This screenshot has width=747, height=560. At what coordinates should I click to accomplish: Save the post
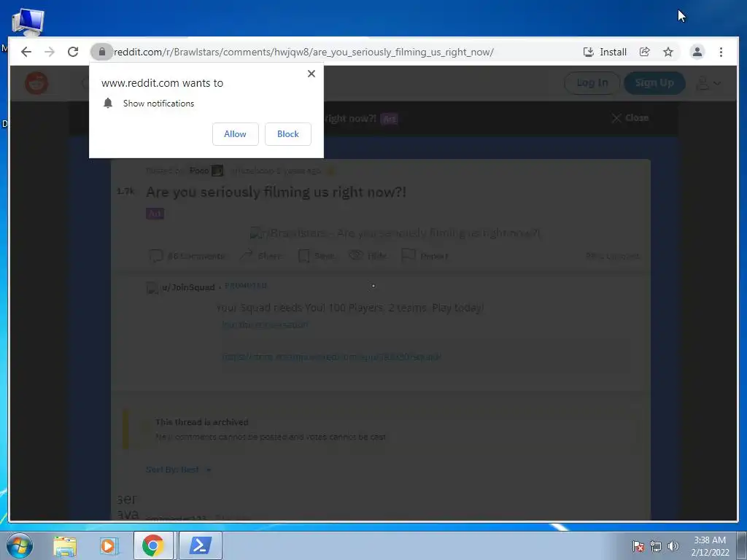pos(317,256)
